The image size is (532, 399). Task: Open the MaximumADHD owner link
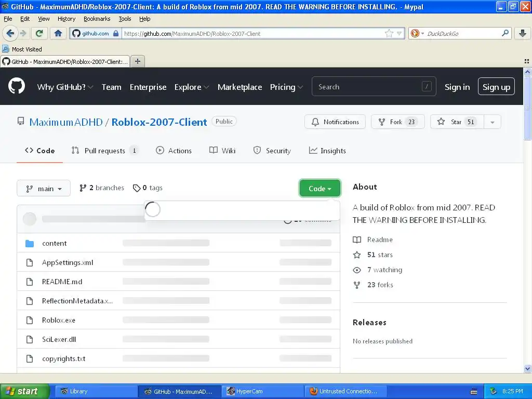click(x=66, y=122)
